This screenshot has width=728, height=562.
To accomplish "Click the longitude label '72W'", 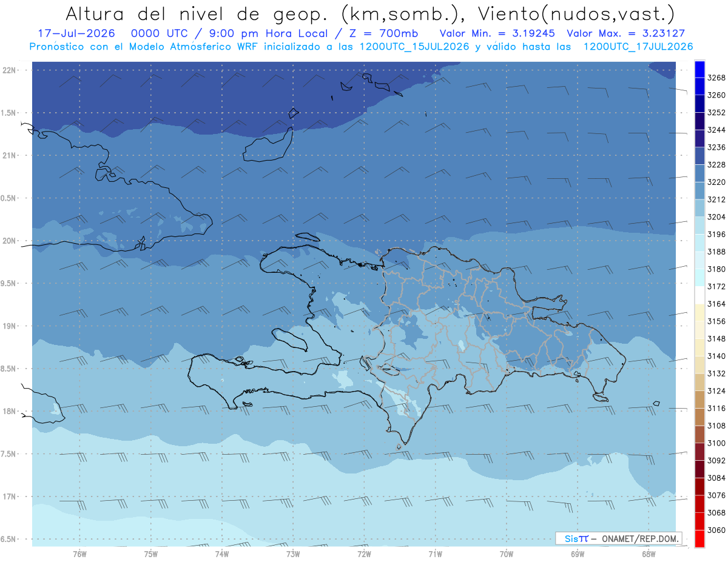I will 364,554.
